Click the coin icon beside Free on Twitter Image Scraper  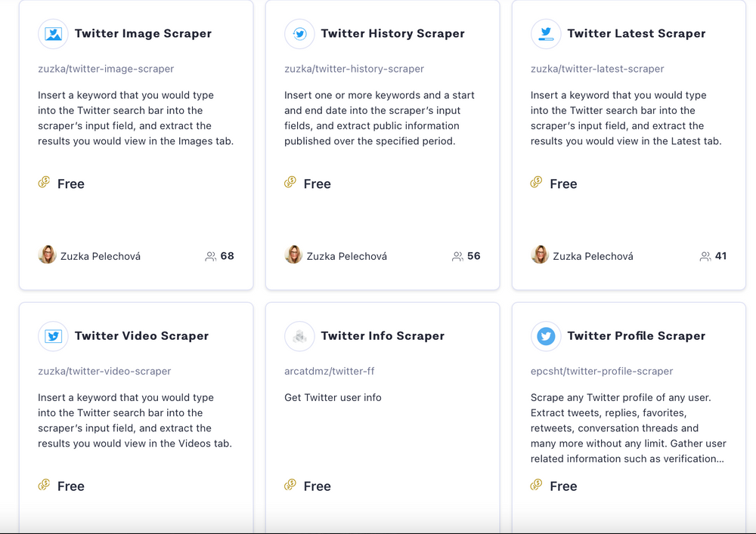click(44, 183)
